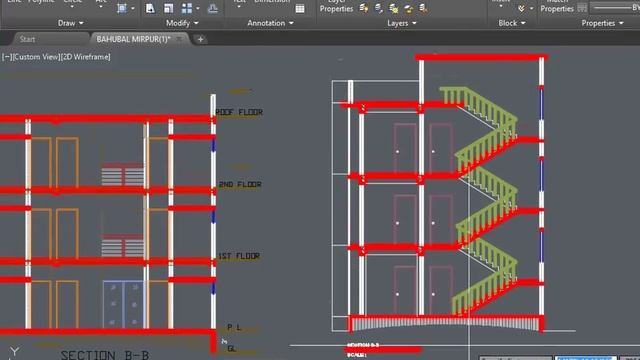The image size is (640, 360).
Task: Click the UCS Y-axis icon
Action: point(14,351)
